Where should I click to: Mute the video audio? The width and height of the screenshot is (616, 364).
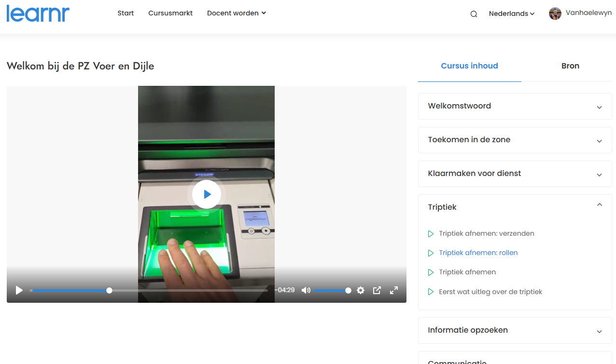[x=306, y=290]
